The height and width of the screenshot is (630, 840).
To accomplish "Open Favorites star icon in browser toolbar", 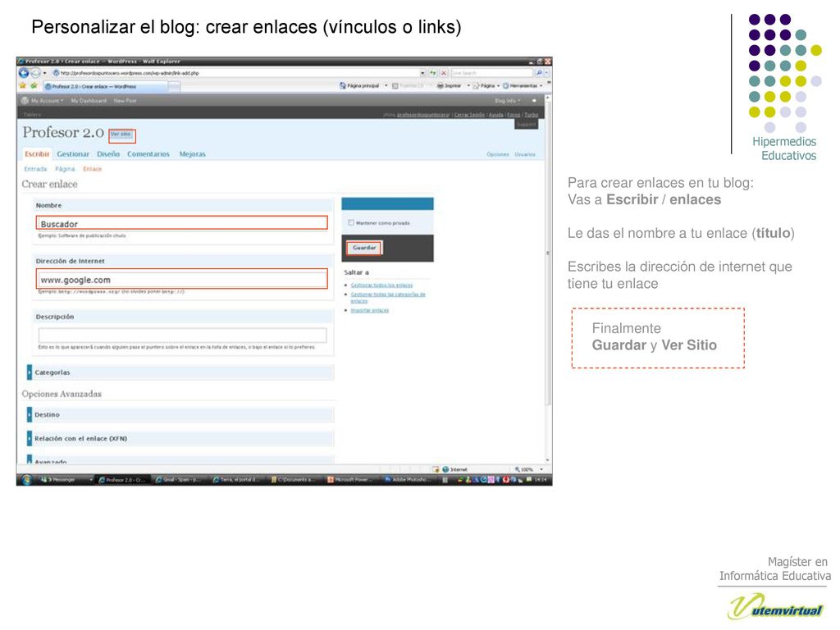I will [x=22, y=85].
